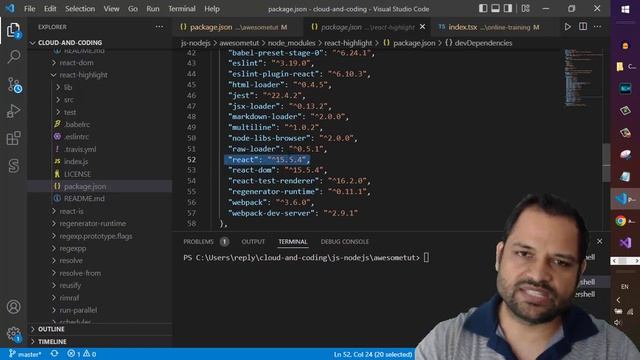The width and height of the screenshot is (640, 360).
Task: Toggle primary side bar layout icon
Action: (483, 9)
